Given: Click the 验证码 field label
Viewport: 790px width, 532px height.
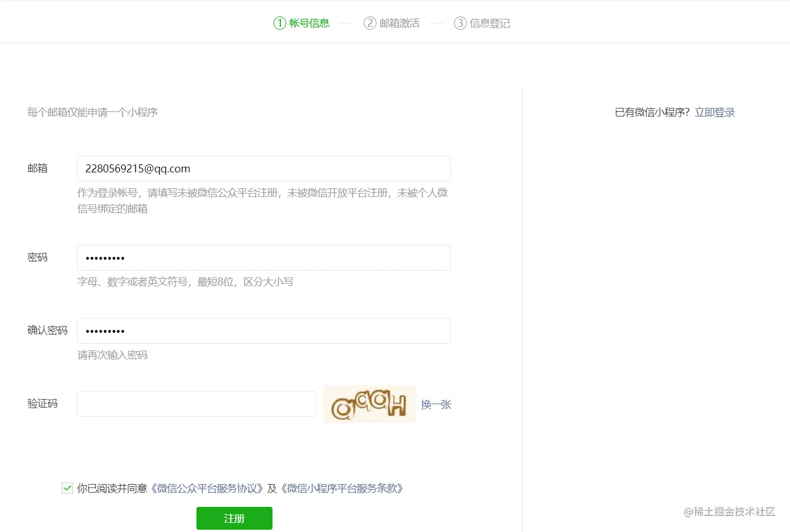Looking at the screenshot, I should click(42, 404).
